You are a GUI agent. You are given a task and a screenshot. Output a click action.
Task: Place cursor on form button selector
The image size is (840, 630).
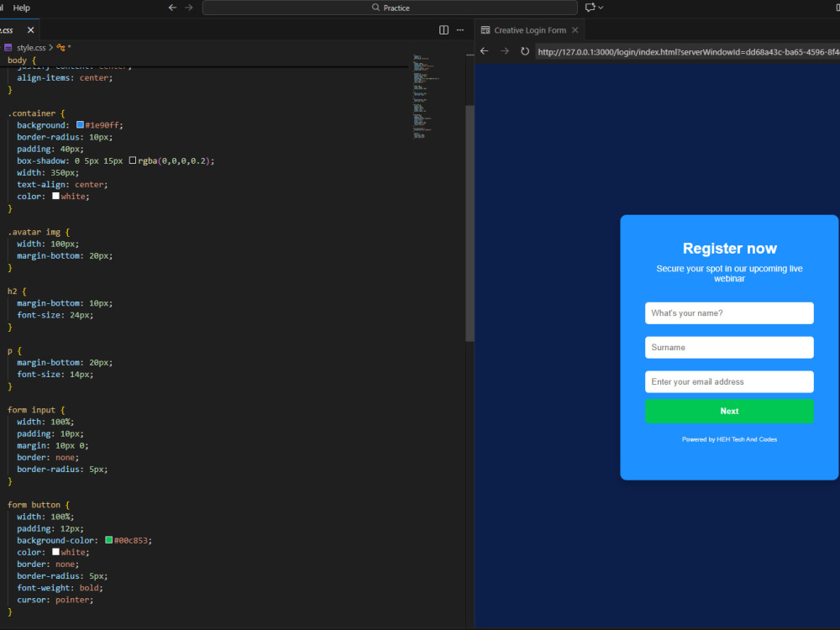39,505
